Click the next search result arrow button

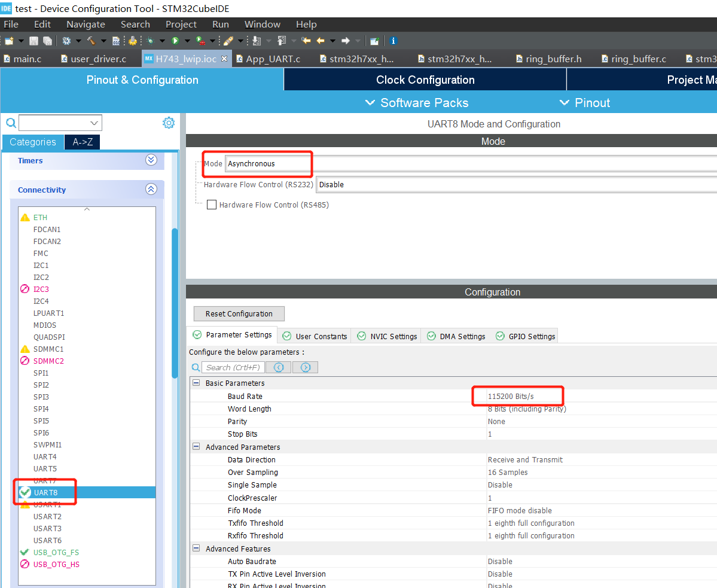click(306, 367)
